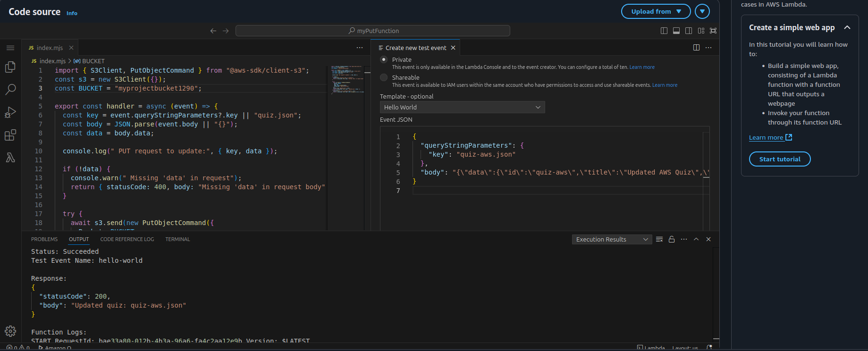This screenshot has width=868, height=351.
Task: Collapse the Create a simple web app section
Action: (847, 27)
